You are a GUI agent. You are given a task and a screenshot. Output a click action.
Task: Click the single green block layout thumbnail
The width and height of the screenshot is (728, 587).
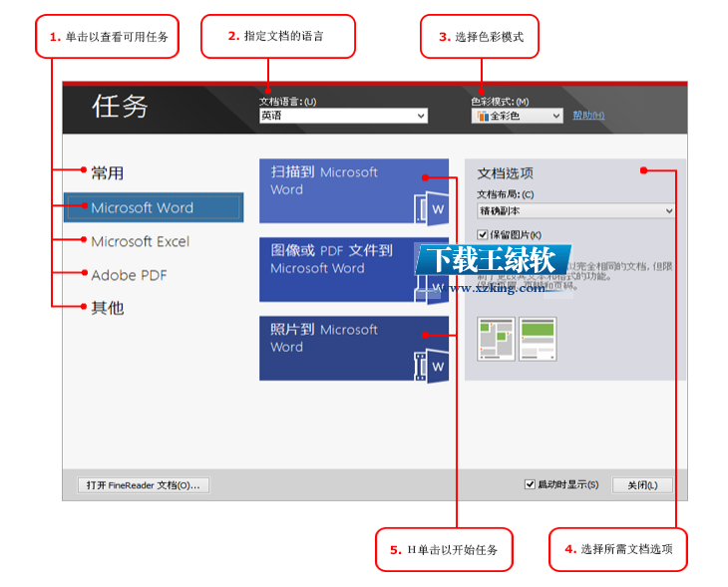pyautogui.click(x=538, y=339)
